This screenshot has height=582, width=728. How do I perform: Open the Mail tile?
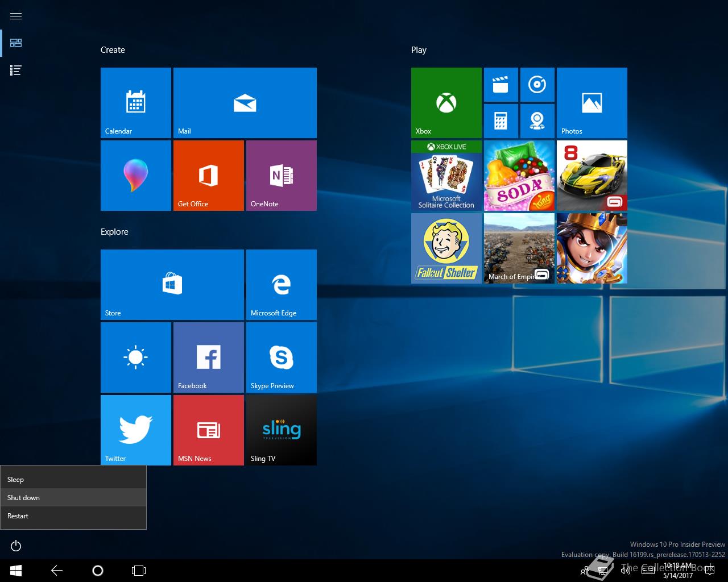[x=245, y=103]
